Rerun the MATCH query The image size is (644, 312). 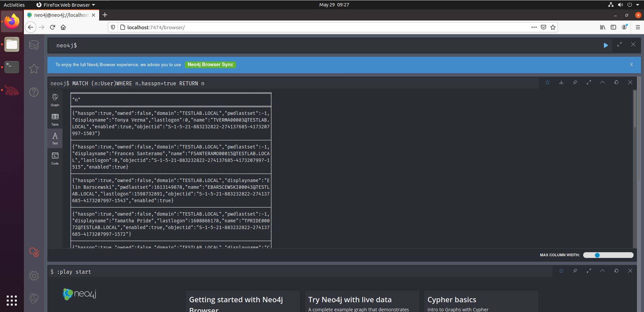click(616, 82)
